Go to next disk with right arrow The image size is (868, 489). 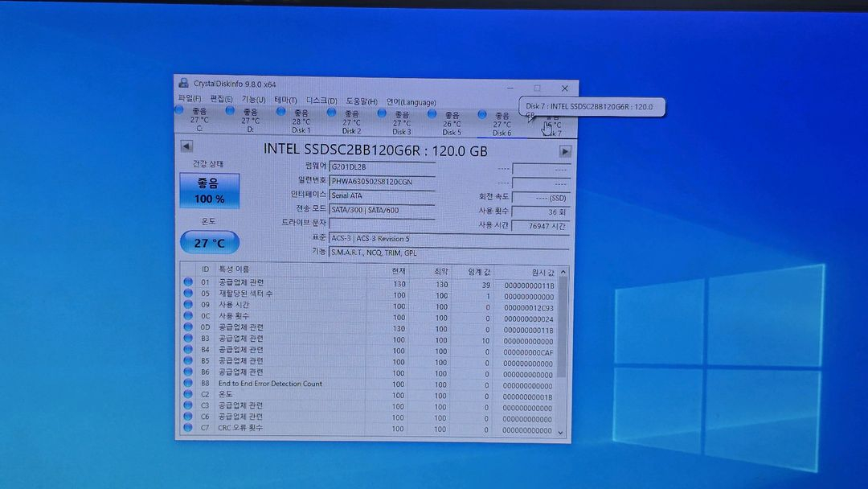pos(565,151)
